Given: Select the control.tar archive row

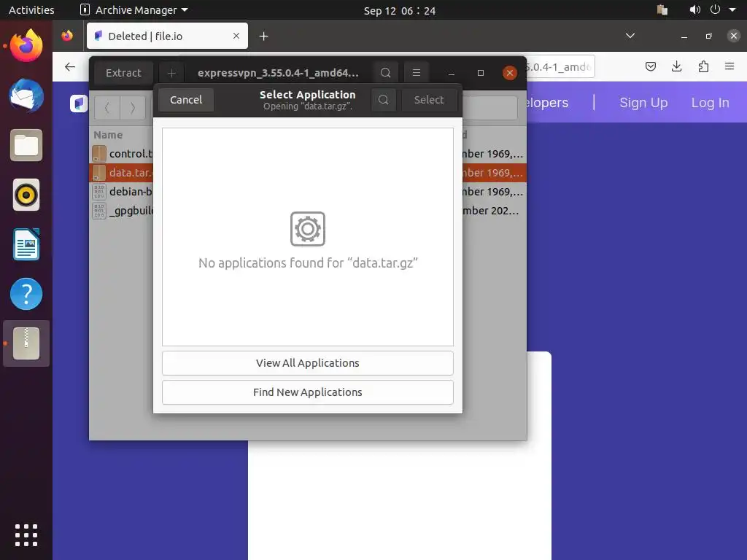Looking at the screenshot, I should coord(308,153).
